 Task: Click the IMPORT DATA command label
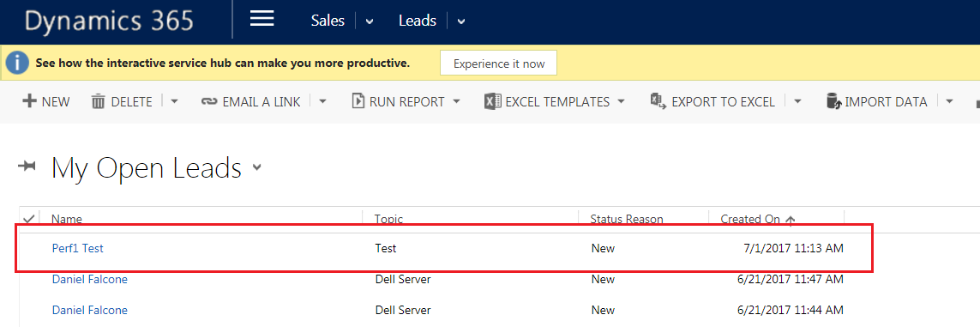pos(886,102)
